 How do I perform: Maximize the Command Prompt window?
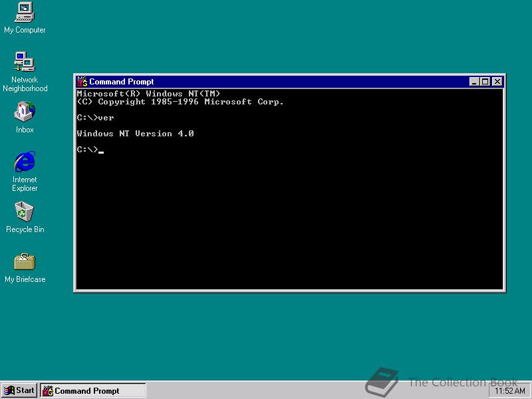485,82
